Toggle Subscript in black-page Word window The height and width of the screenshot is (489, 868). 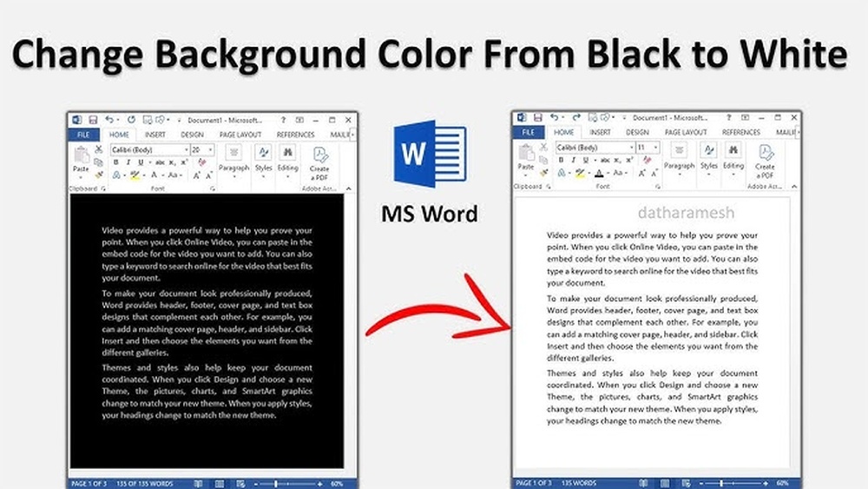click(172, 162)
